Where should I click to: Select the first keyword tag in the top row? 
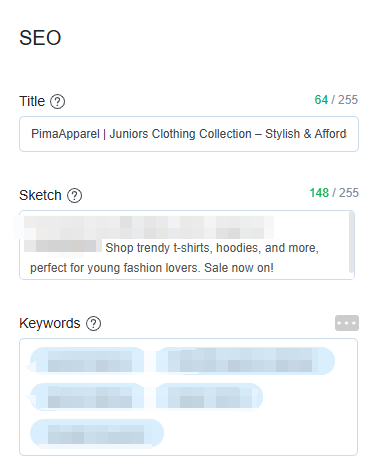87,361
